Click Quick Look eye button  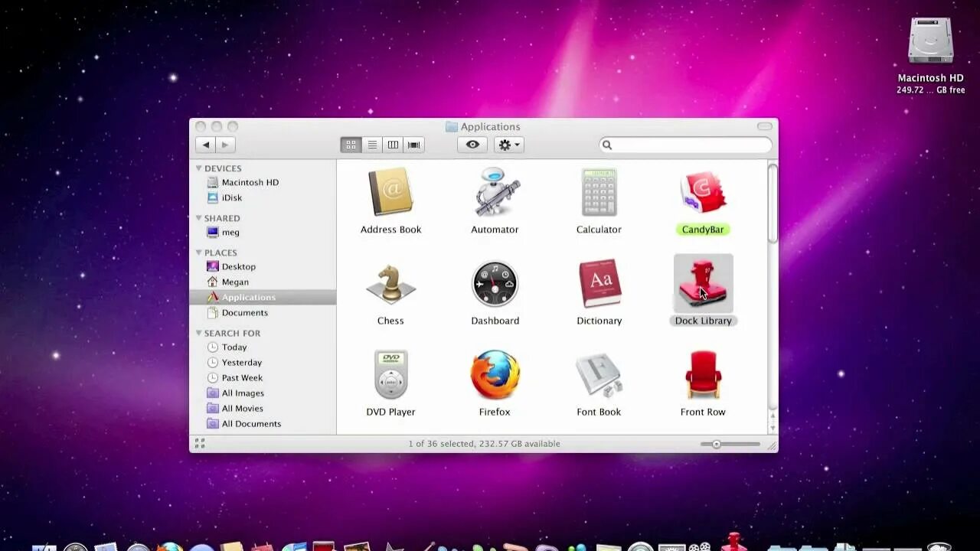click(x=472, y=145)
